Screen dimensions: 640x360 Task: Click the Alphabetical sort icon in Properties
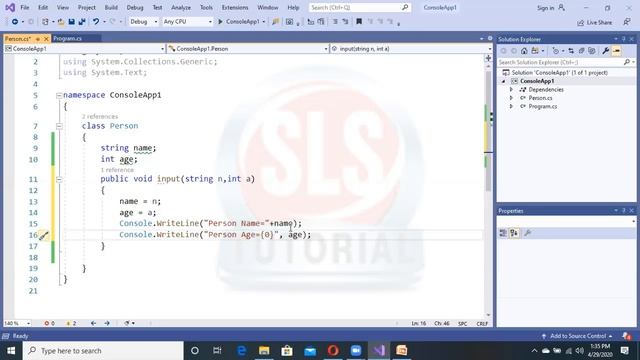coord(514,233)
